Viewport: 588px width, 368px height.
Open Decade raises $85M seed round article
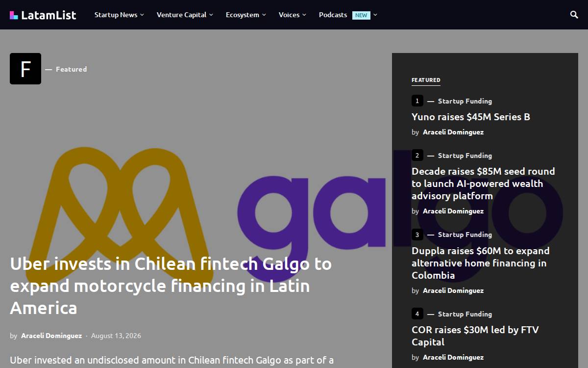[483, 184]
